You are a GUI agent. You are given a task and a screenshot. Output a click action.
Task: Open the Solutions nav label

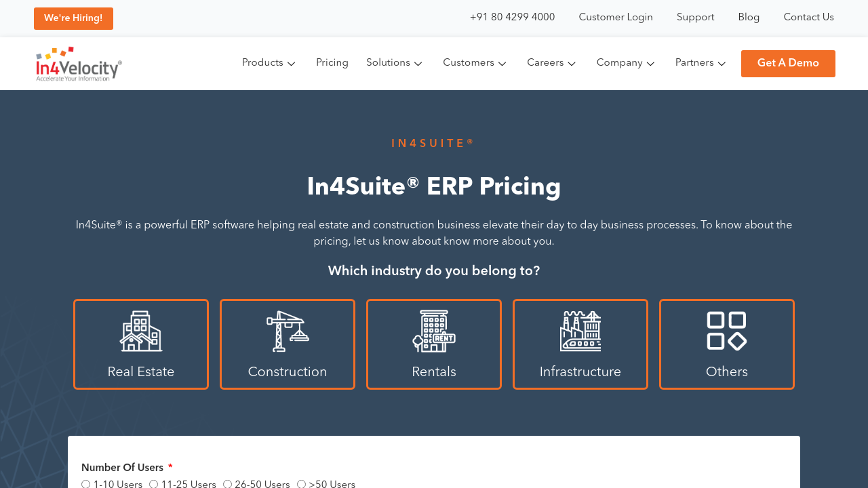click(388, 63)
